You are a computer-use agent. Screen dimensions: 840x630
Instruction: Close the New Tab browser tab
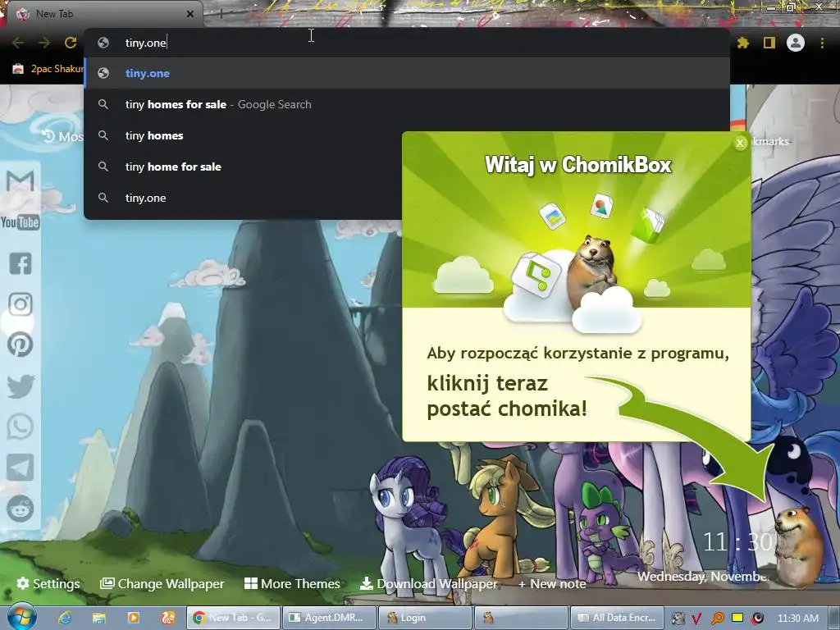[x=189, y=14]
